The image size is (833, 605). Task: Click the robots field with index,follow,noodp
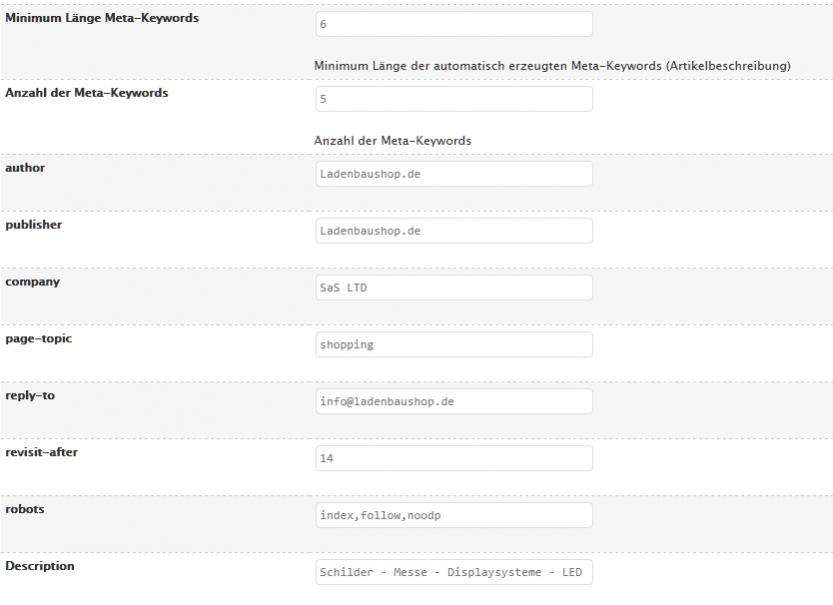pyautogui.click(x=453, y=516)
